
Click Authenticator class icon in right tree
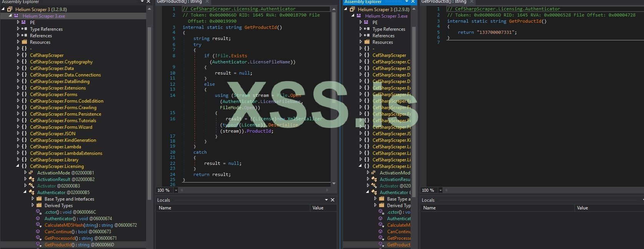374,192
